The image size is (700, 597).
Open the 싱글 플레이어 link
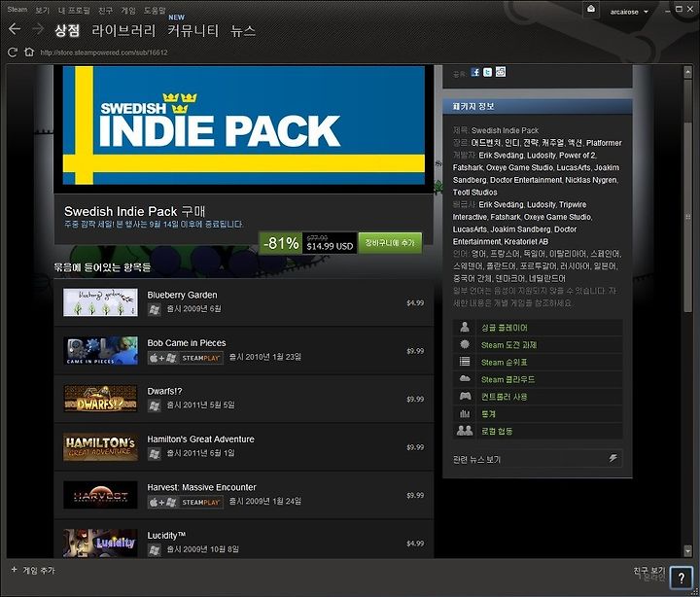tap(504, 328)
